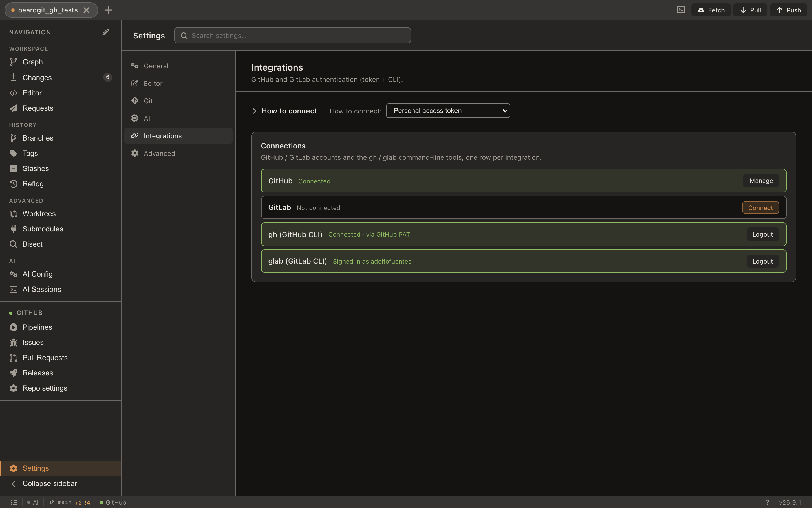Click the main branch indicator in status bar

[70, 502]
